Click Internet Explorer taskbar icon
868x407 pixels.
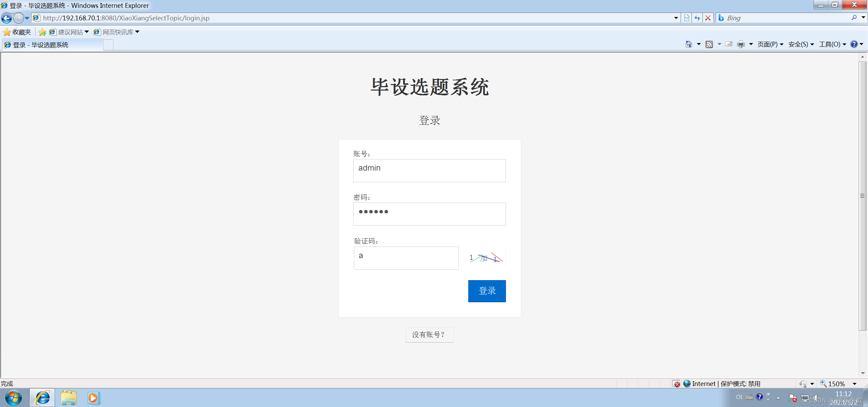pyautogui.click(x=42, y=398)
